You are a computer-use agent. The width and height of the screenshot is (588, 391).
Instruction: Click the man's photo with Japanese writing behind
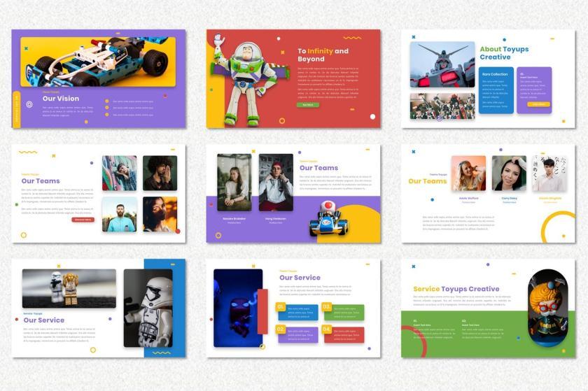[549, 173]
